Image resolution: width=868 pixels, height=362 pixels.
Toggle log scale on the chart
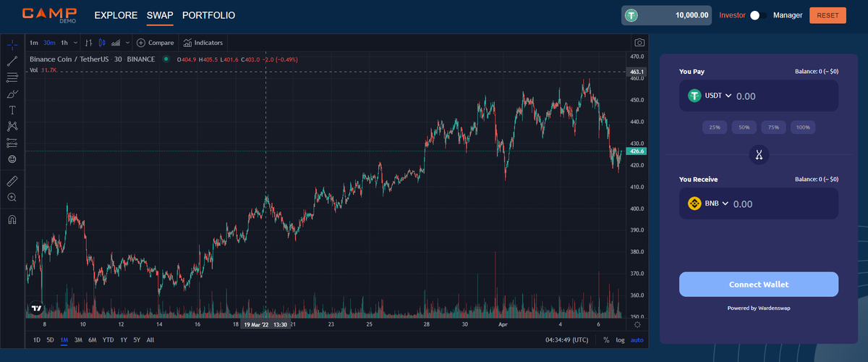coord(620,340)
